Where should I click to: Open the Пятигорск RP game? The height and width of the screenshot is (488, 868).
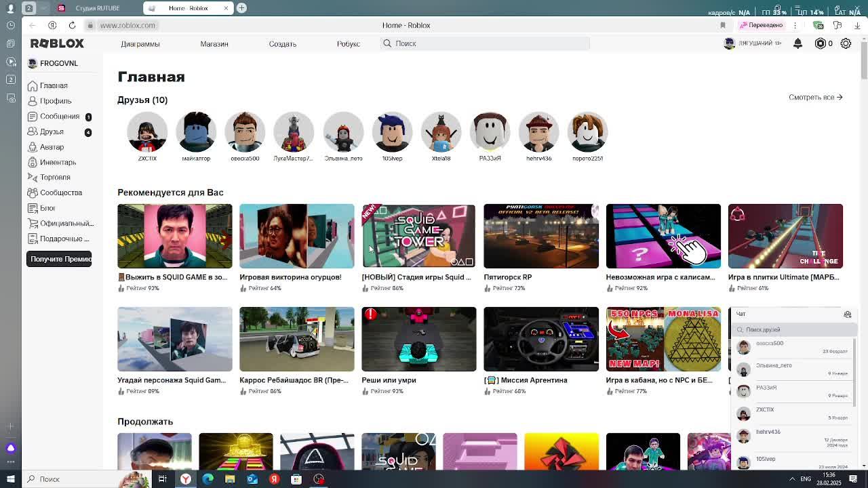click(541, 236)
